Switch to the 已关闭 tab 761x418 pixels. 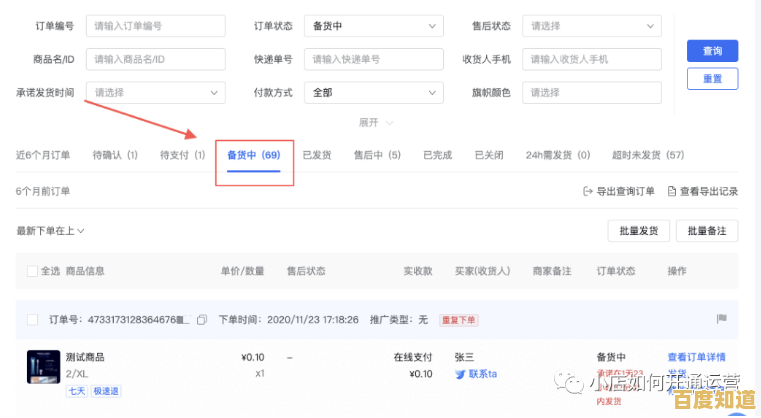point(489,155)
